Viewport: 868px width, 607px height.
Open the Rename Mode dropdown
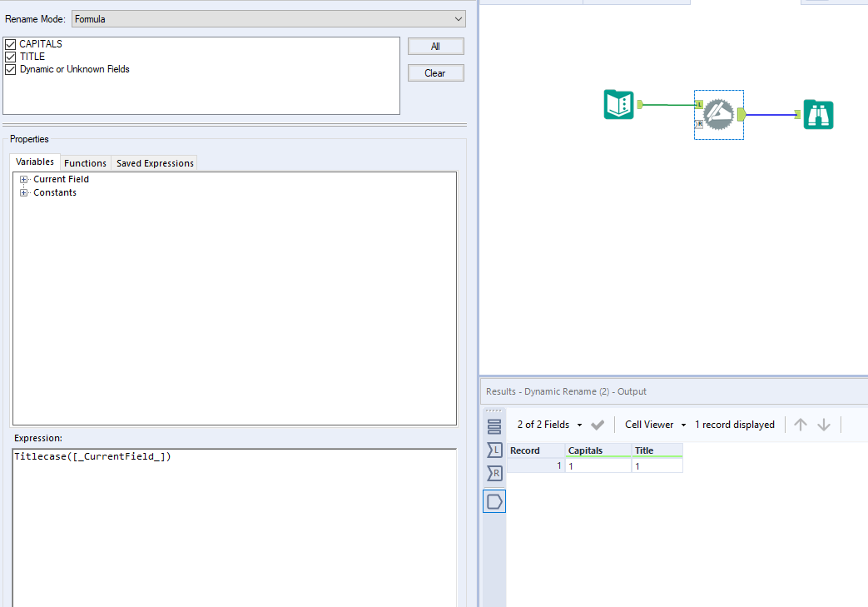coord(458,18)
